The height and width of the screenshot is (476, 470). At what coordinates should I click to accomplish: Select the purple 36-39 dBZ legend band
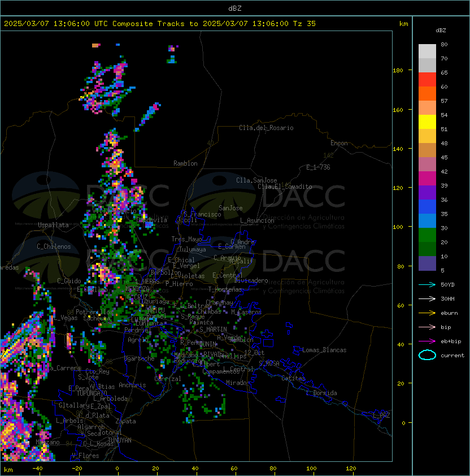(x=427, y=192)
